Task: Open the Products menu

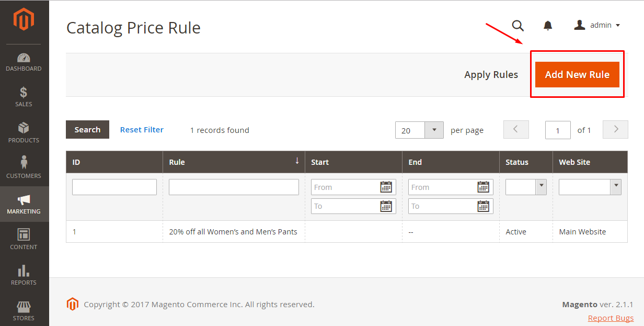Action: click(24, 132)
